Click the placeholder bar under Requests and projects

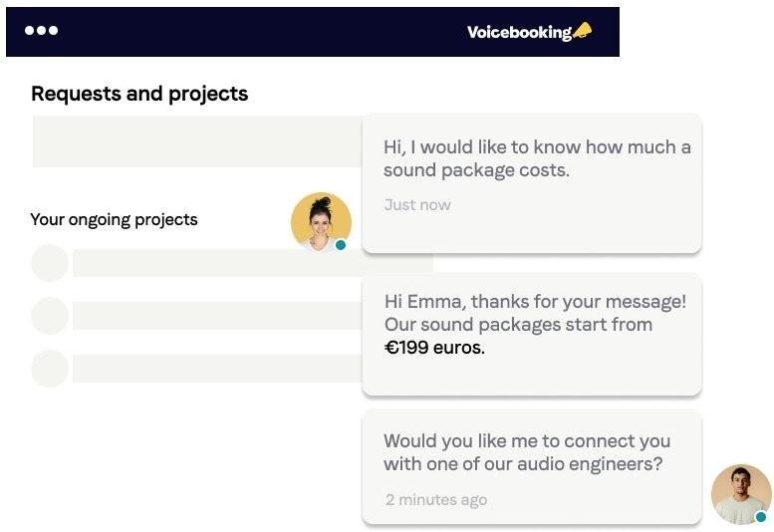(x=196, y=141)
